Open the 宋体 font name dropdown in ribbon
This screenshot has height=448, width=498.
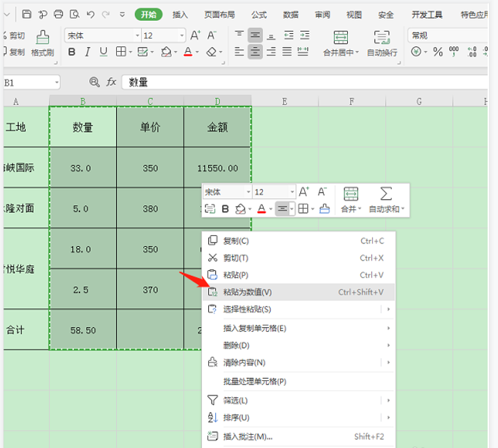pyautogui.click(x=136, y=35)
